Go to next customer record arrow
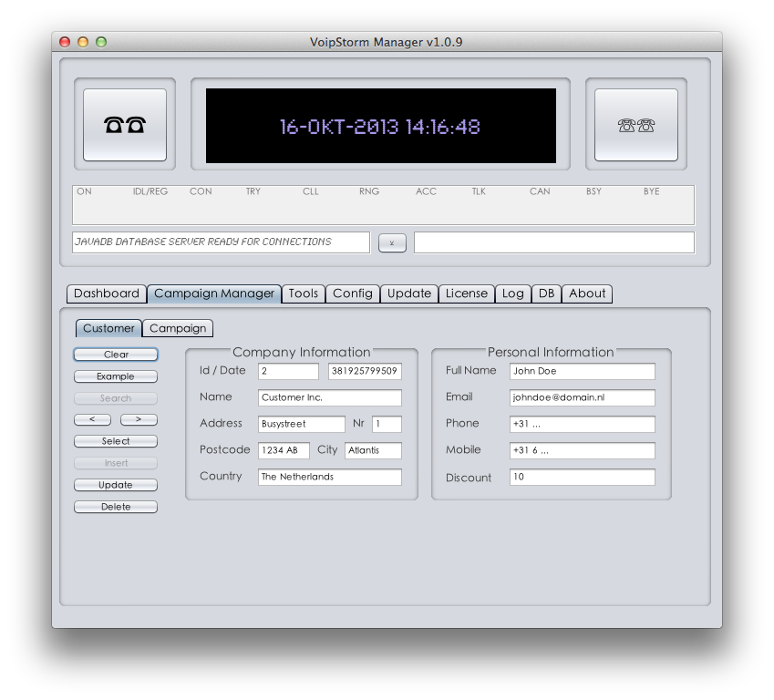 139,420
